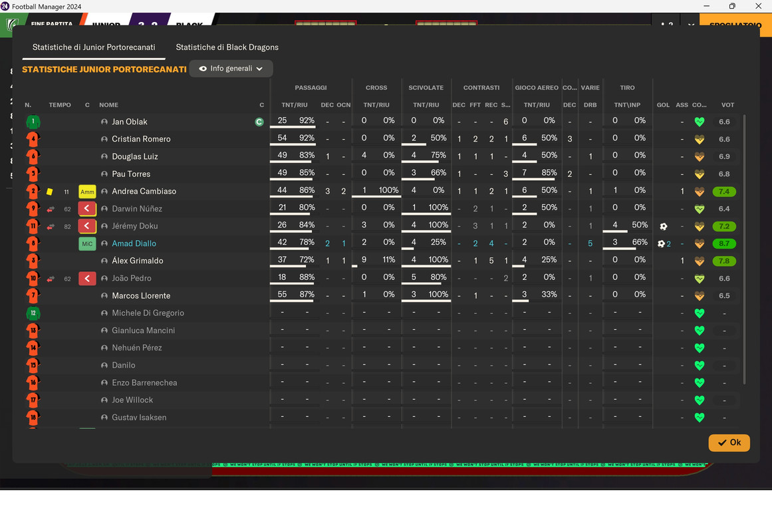This screenshot has width=772, height=532.
Task: Minimize the Football Manager 2024 window
Action: [x=707, y=6]
